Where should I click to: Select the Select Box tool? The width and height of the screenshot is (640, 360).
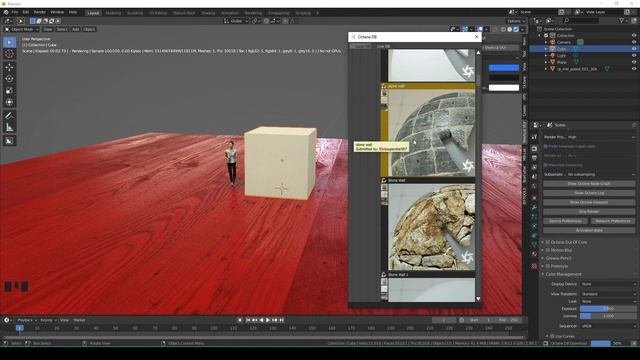coord(9,42)
